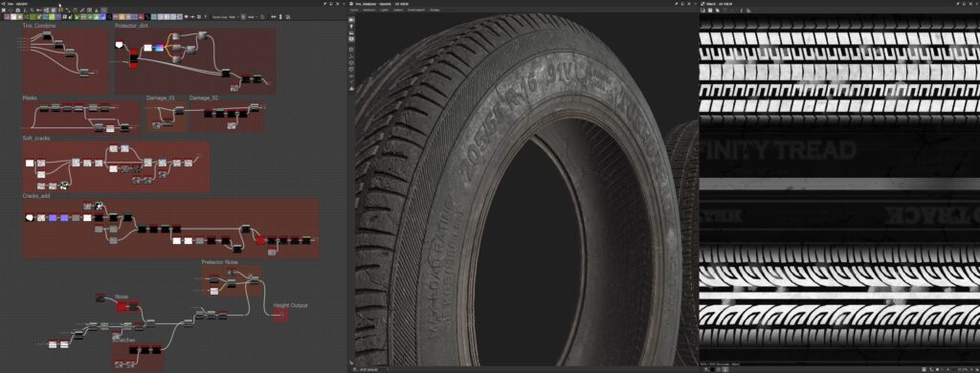This screenshot has width=980, height=373.
Task: Click the blue gradient node icon in graph toolbar
Action: [102, 17]
